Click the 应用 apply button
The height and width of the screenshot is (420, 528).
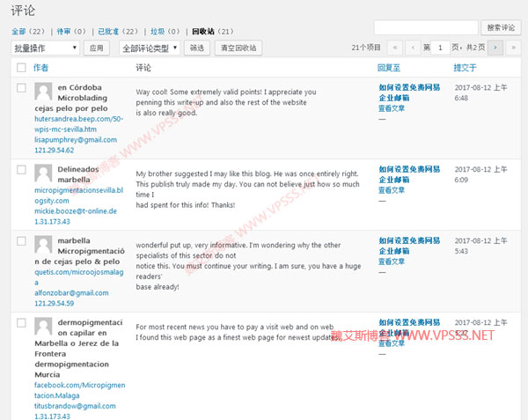pos(97,48)
